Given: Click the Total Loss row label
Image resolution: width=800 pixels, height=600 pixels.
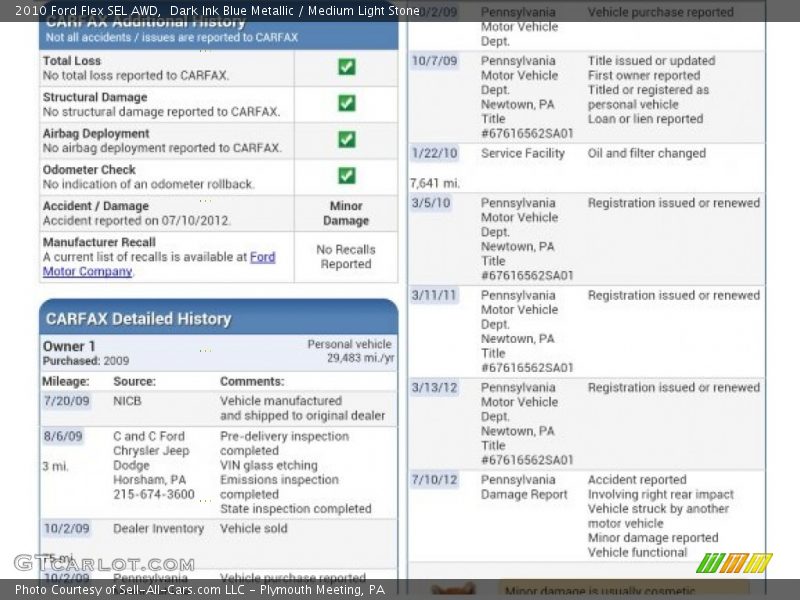Looking at the screenshot, I should 72,61.
